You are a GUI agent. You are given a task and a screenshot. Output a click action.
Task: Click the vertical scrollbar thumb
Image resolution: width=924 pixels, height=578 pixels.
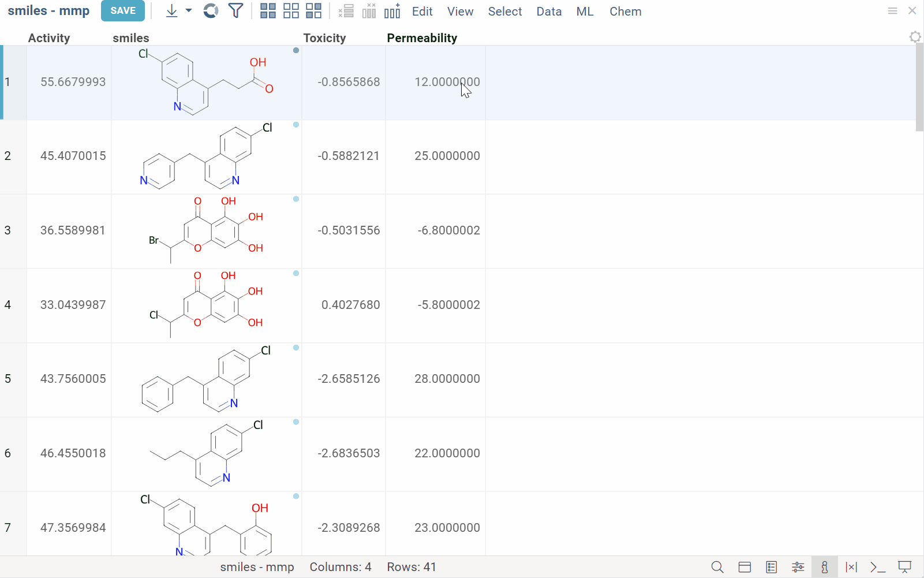[919, 87]
